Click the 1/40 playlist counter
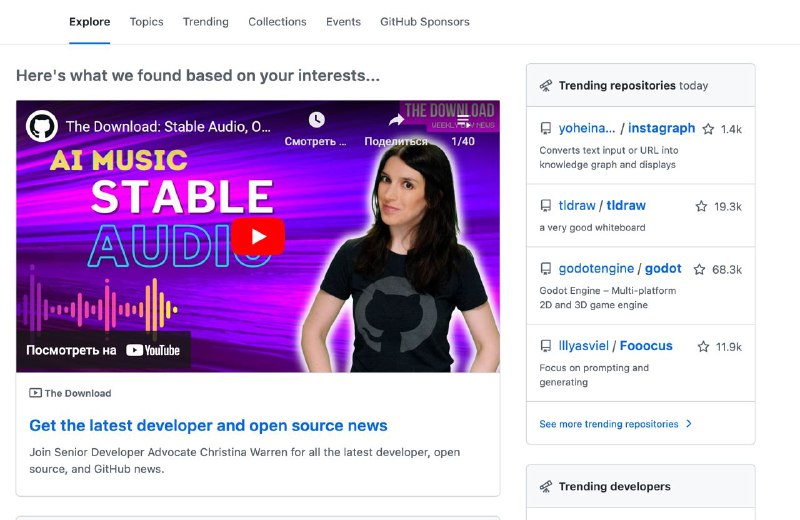Image resolution: width=800 pixels, height=520 pixels. (463, 141)
